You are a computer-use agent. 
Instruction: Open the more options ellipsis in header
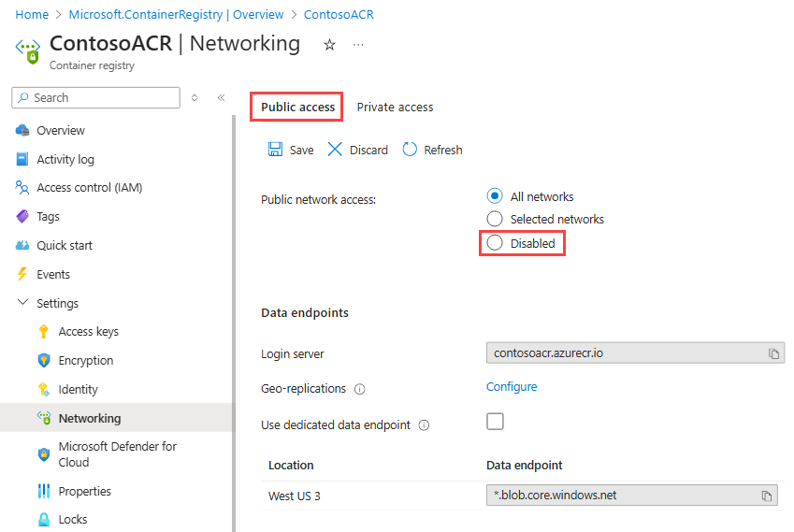[358, 45]
